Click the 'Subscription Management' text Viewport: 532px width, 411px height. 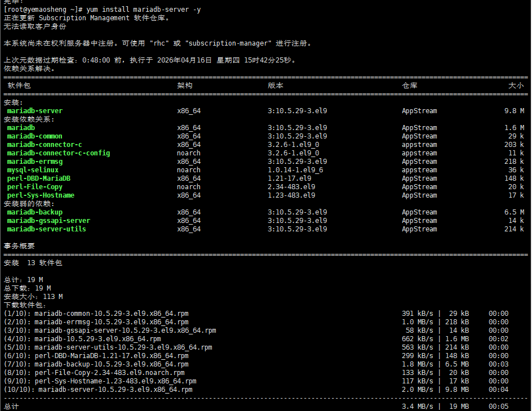click(x=84, y=18)
